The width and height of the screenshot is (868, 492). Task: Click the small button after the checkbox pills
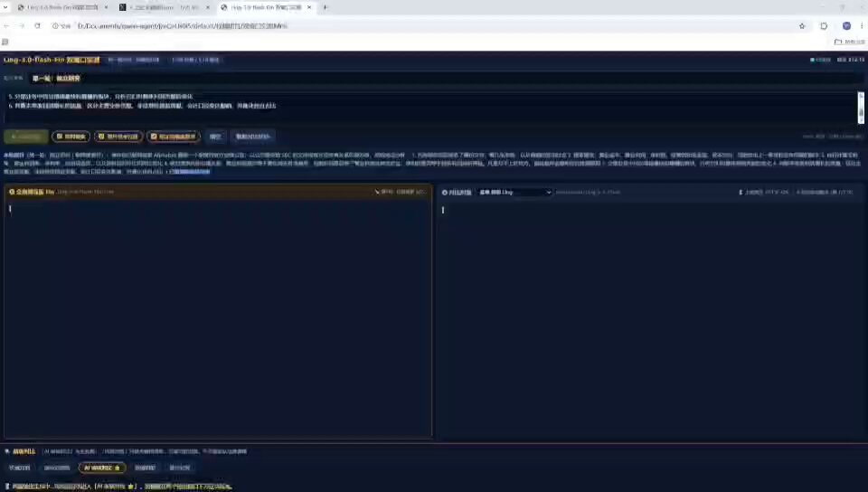[215, 137]
